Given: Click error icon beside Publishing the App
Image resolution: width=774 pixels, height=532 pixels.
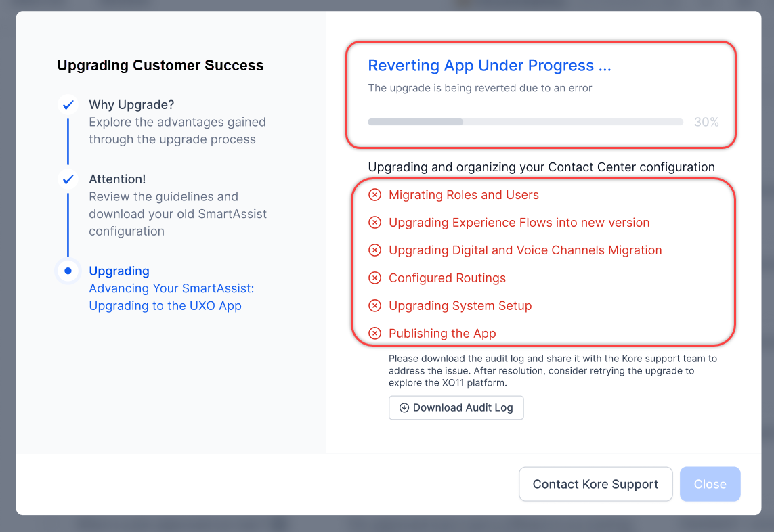Looking at the screenshot, I should [x=374, y=334].
